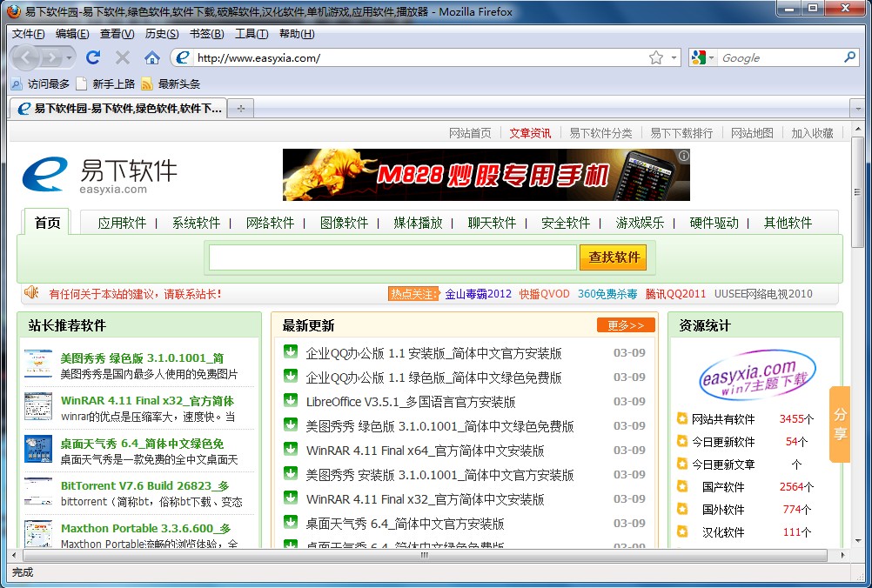
Task: Click the Home icon in the toolbar
Action: [x=152, y=57]
